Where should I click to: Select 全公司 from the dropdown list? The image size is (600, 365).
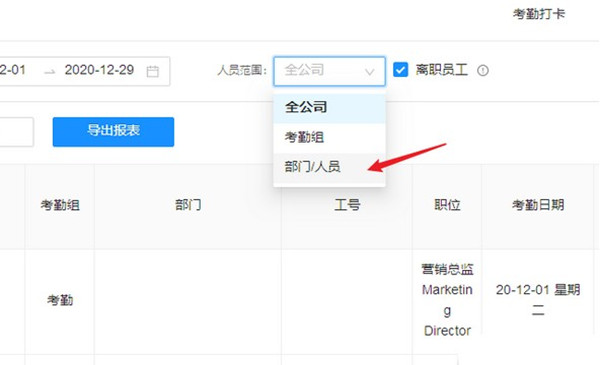click(329, 107)
